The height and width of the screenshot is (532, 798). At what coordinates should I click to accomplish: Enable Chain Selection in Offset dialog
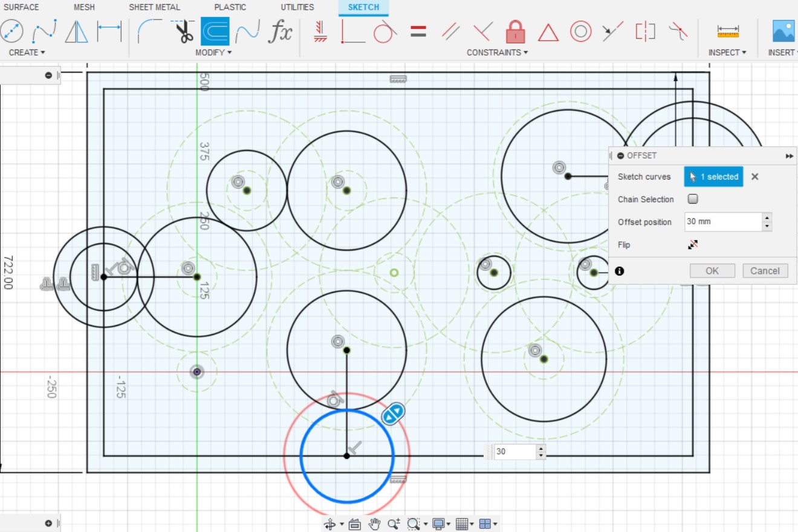point(692,199)
